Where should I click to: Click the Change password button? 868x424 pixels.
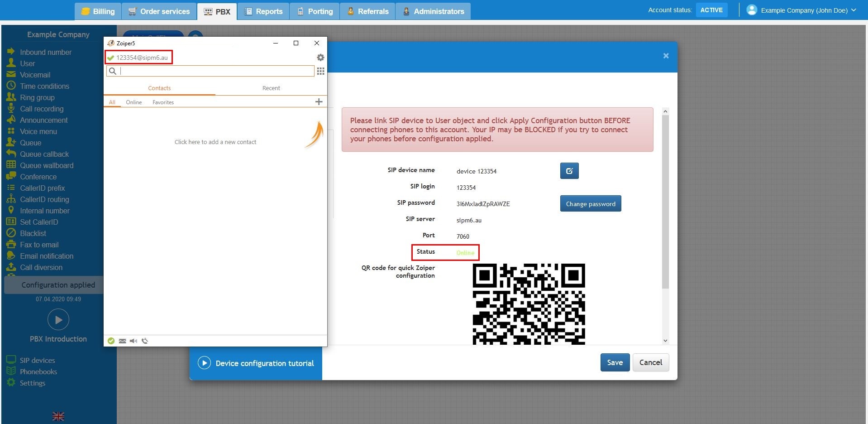point(590,204)
